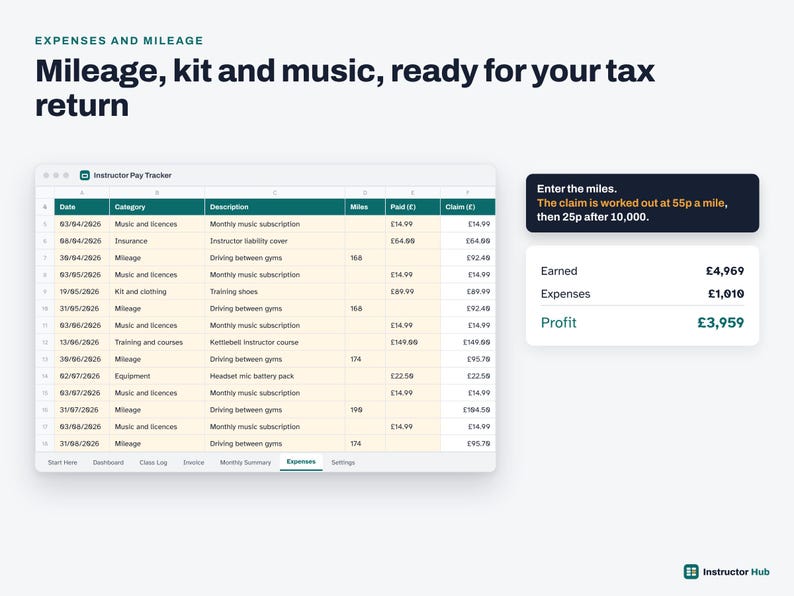The image size is (794, 596).
Task: Click the £89.99 paid cell
Action: pyautogui.click(x=413, y=292)
